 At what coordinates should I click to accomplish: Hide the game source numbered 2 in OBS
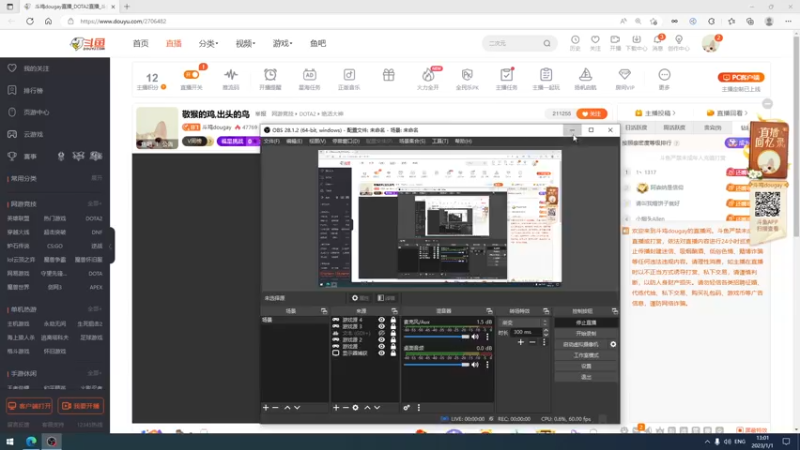tap(381, 340)
